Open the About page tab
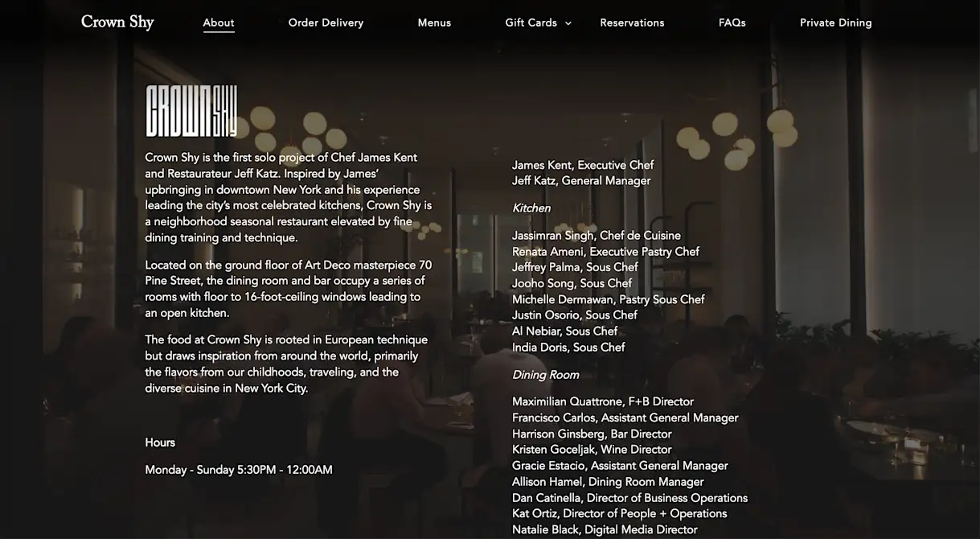Image resolution: width=980 pixels, height=539 pixels. tap(219, 23)
